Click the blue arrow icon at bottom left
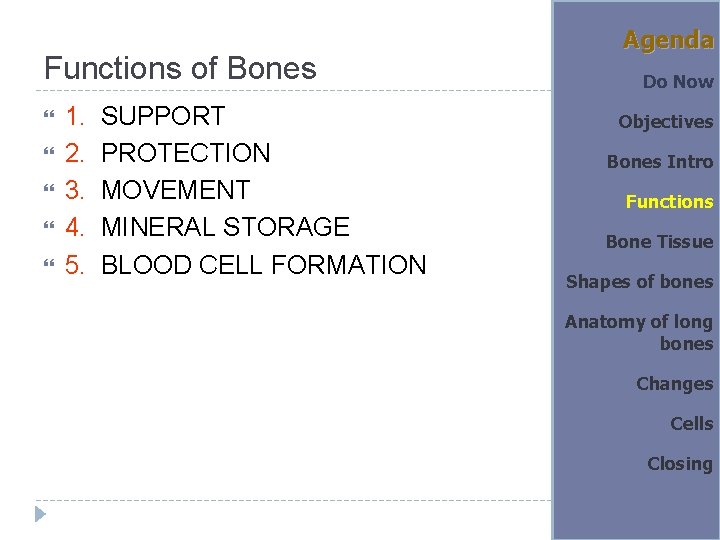Screen dimensions: 720x540 [x=40, y=515]
